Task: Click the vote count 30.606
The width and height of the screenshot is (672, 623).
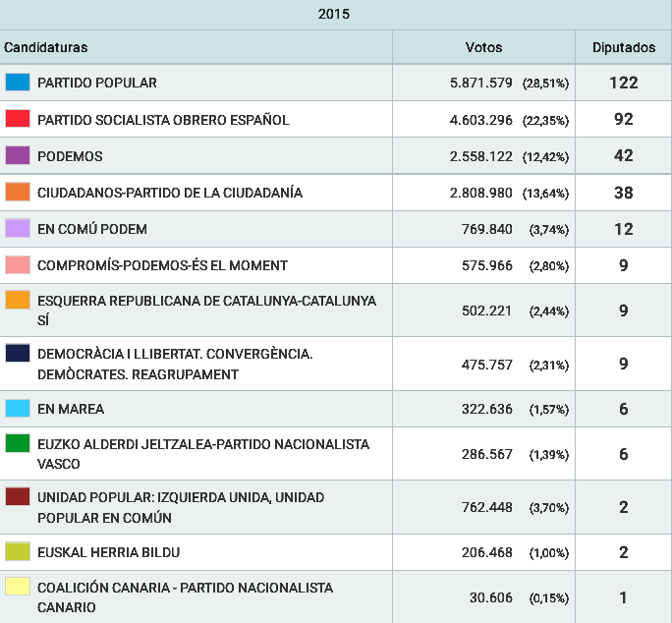Action: 491,597
